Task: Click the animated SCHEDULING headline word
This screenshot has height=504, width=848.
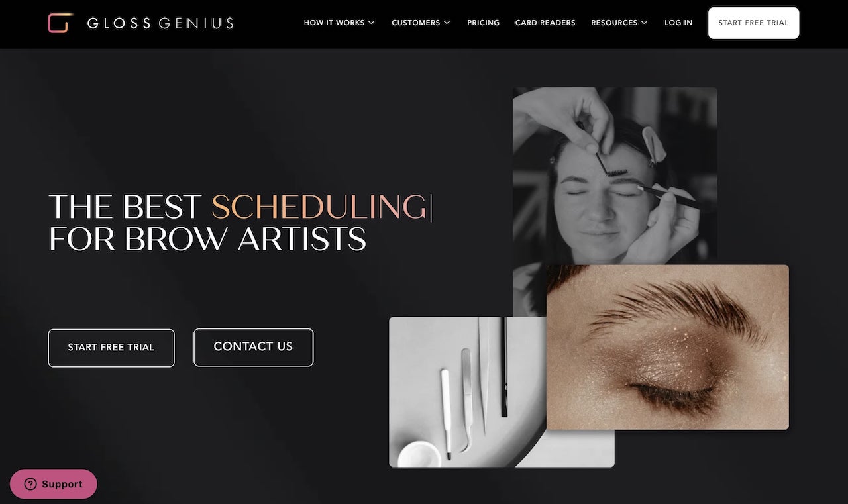Action: point(319,207)
